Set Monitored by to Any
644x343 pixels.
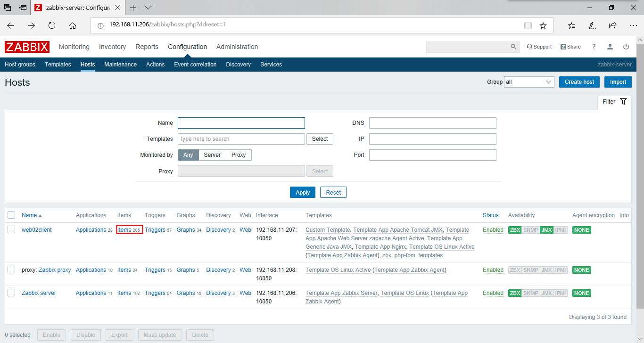click(x=188, y=155)
